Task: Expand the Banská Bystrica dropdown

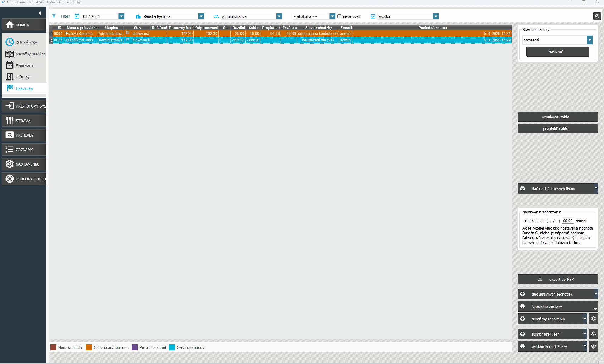Action: (201, 16)
